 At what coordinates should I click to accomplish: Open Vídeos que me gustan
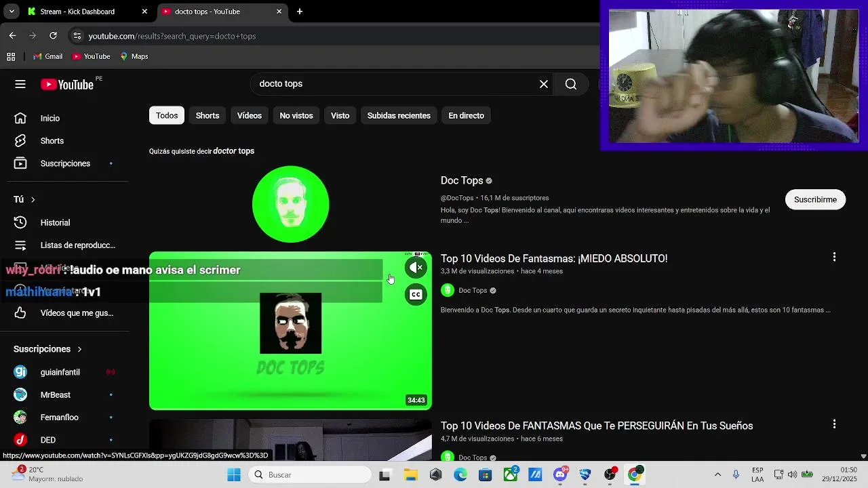(64, 313)
